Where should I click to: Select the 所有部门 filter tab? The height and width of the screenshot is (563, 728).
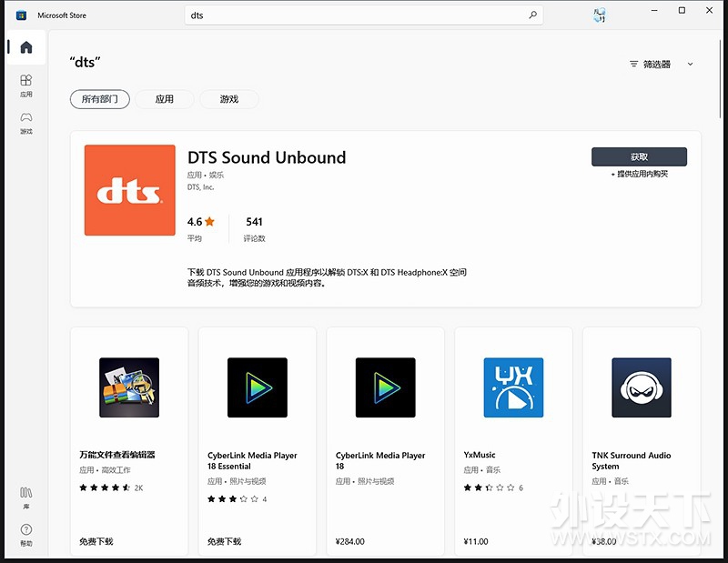pos(100,99)
